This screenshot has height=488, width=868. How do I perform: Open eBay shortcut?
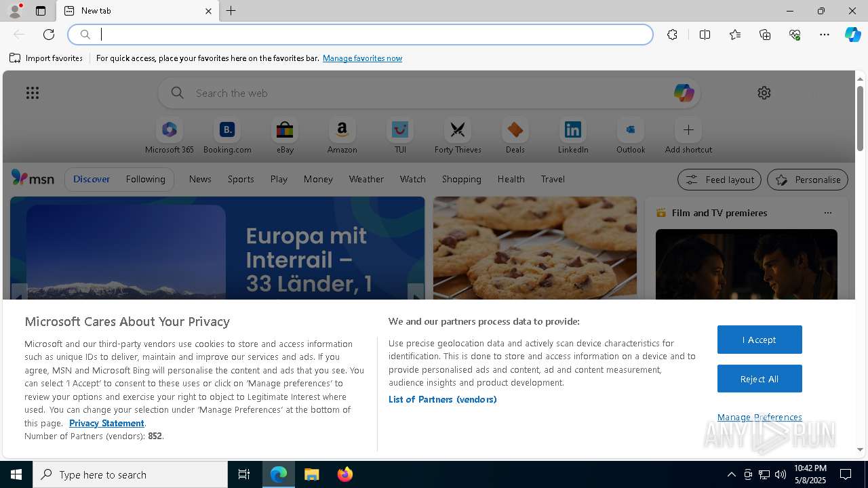(285, 136)
